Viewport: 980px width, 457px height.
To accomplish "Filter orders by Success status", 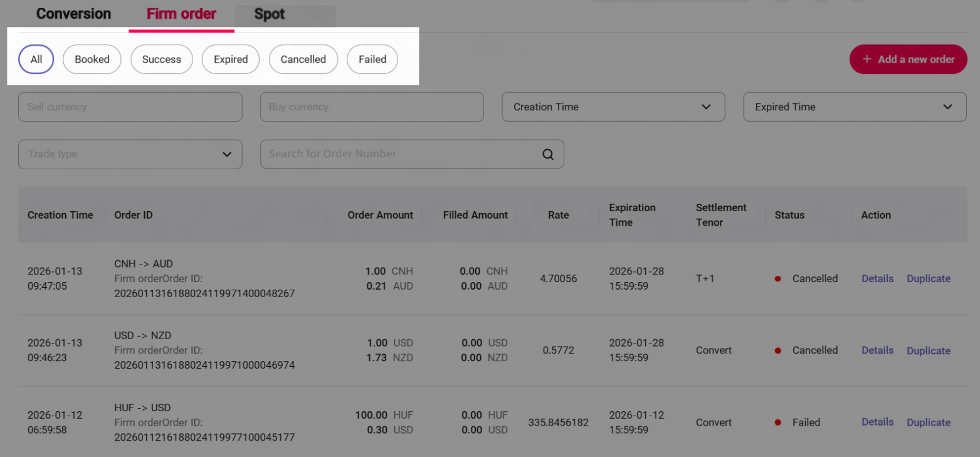I will (162, 60).
